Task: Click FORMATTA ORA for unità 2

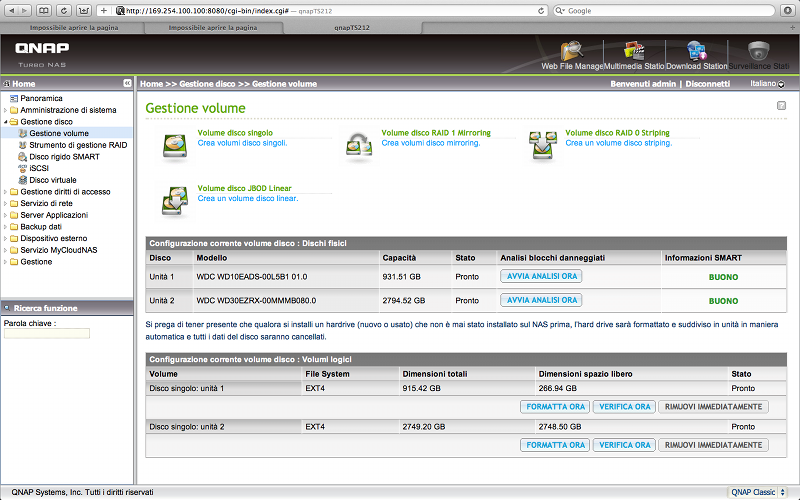Action: click(x=555, y=445)
